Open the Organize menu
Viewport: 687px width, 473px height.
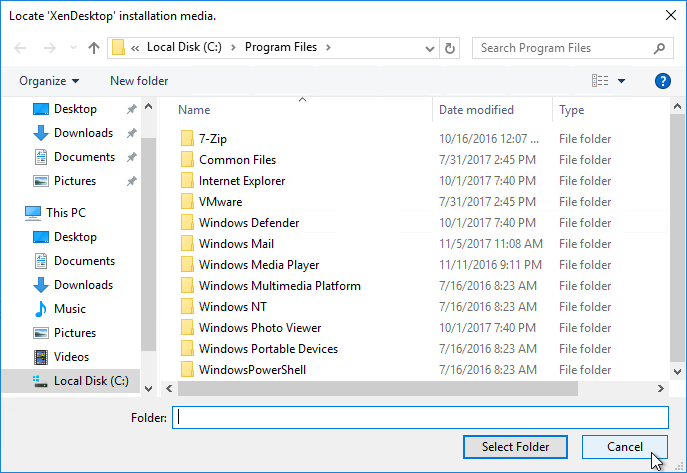pos(49,81)
